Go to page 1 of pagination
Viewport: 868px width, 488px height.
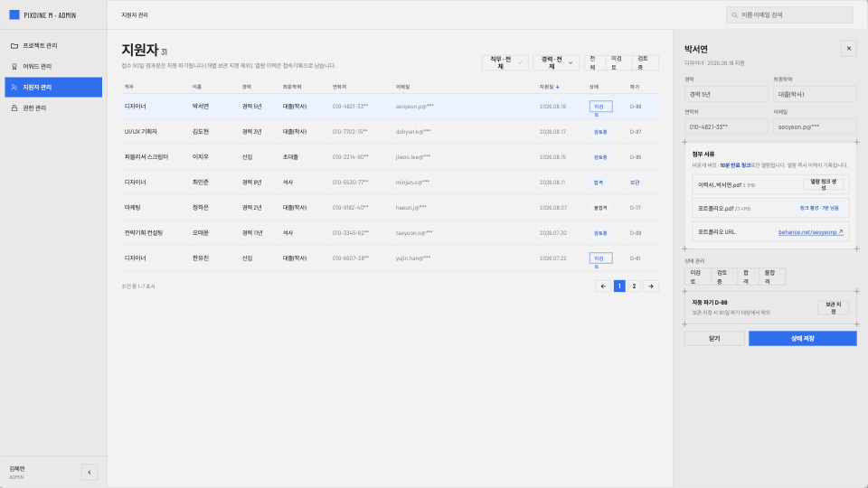[x=619, y=286]
